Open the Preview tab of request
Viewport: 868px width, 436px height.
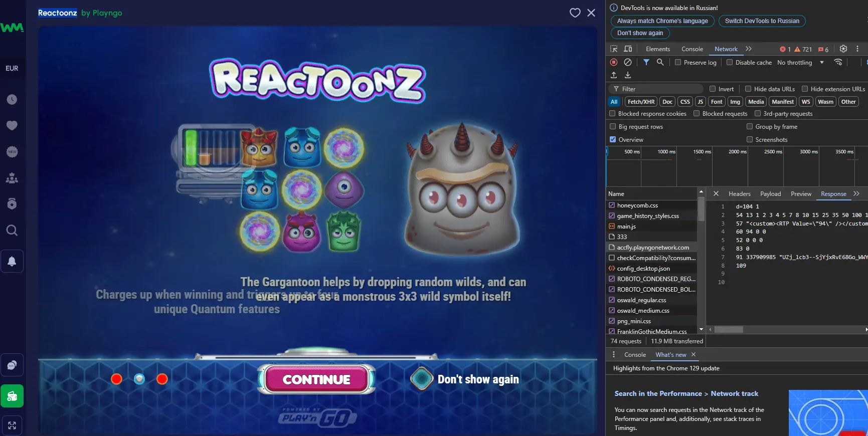(801, 194)
